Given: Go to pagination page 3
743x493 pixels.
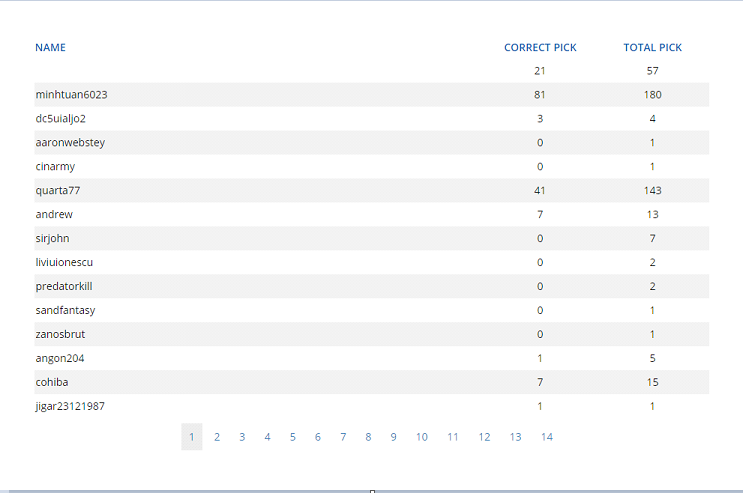Looking at the screenshot, I should point(242,437).
